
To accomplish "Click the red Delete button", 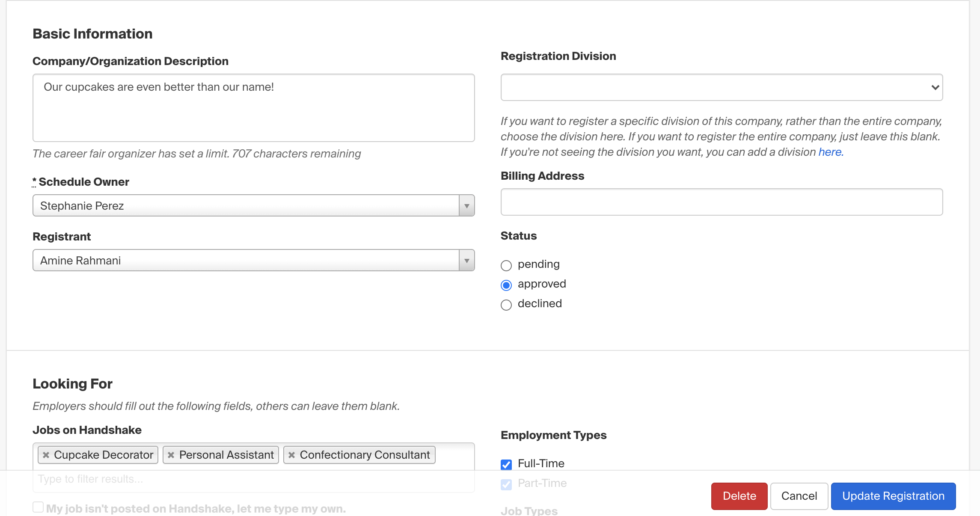I will pos(739,496).
